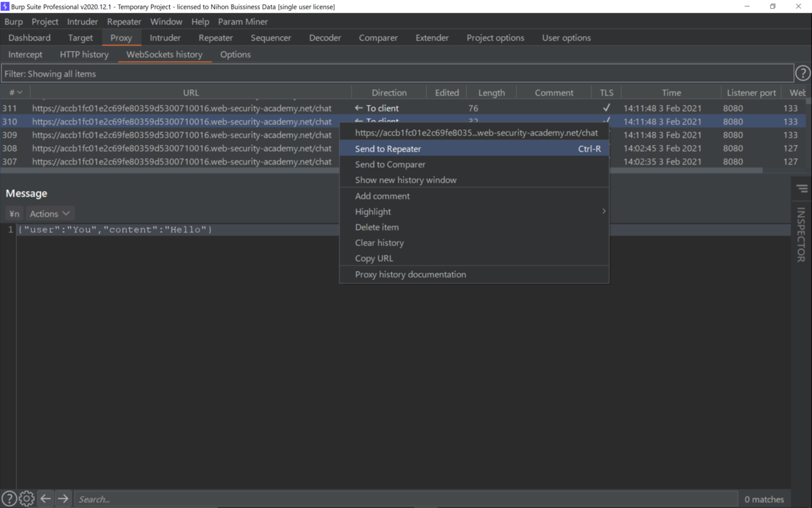Screen dimensions: 812x508
Task: Open the Sequencer tab
Action: click(271, 38)
